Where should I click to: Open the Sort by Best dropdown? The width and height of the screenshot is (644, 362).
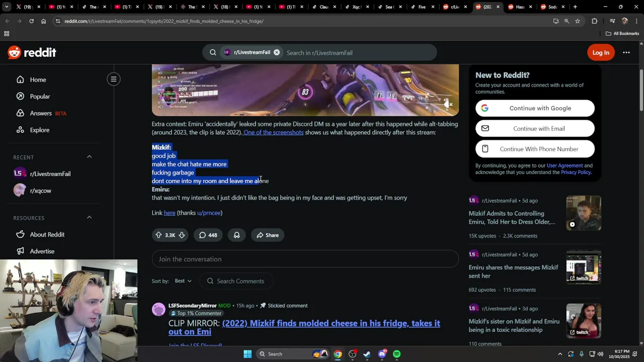point(183,281)
